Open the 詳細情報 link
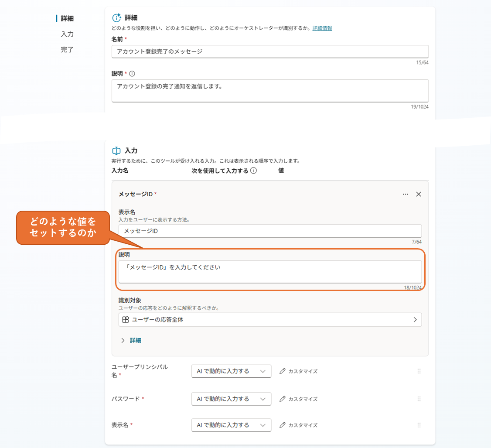Image resolution: width=491 pixels, height=448 pixels. [322, 28]
